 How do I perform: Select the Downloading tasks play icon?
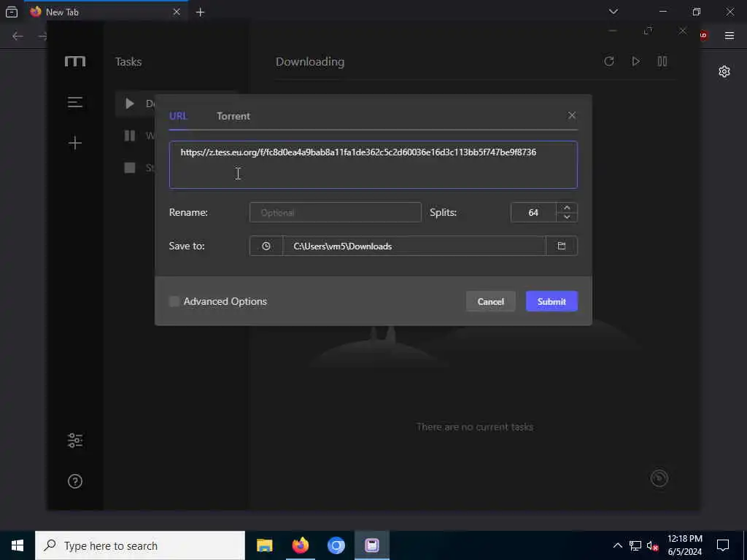point(130,104)
